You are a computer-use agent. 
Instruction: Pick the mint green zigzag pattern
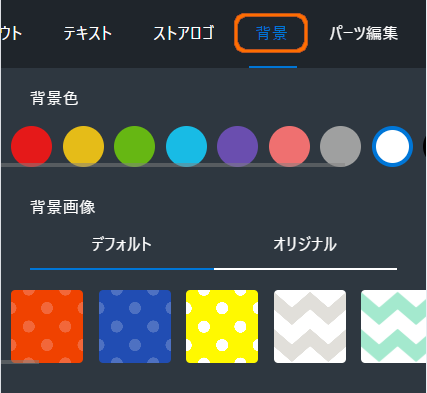(394, 326)
